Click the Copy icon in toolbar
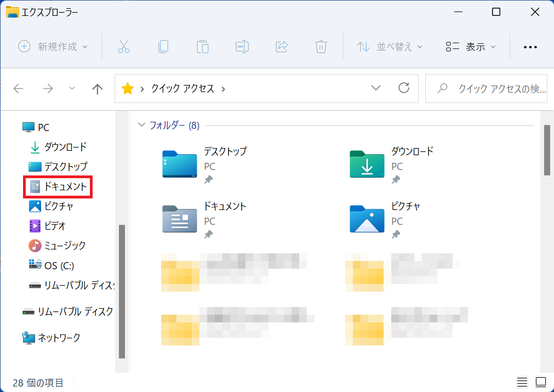Screen dimensions: 554x392 tap(163, 47)
